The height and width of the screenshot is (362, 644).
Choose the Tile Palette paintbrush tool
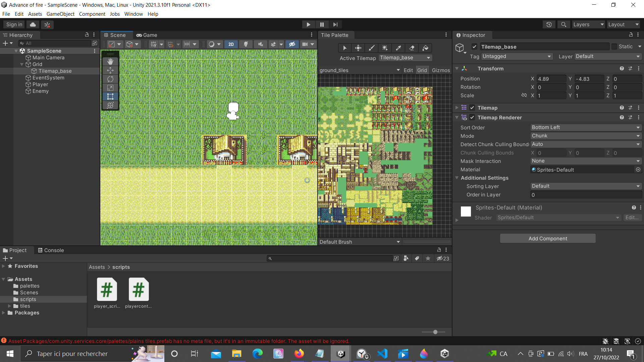[x=371, y=48]
